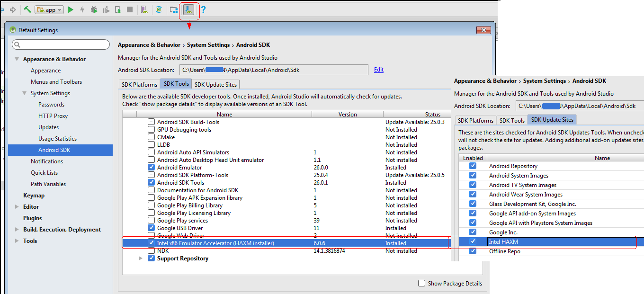Switch to SDK Platforms tab in dialog
Image resolution: width=644 pixels, height=294 pixels.
click(x=139, y=84)
